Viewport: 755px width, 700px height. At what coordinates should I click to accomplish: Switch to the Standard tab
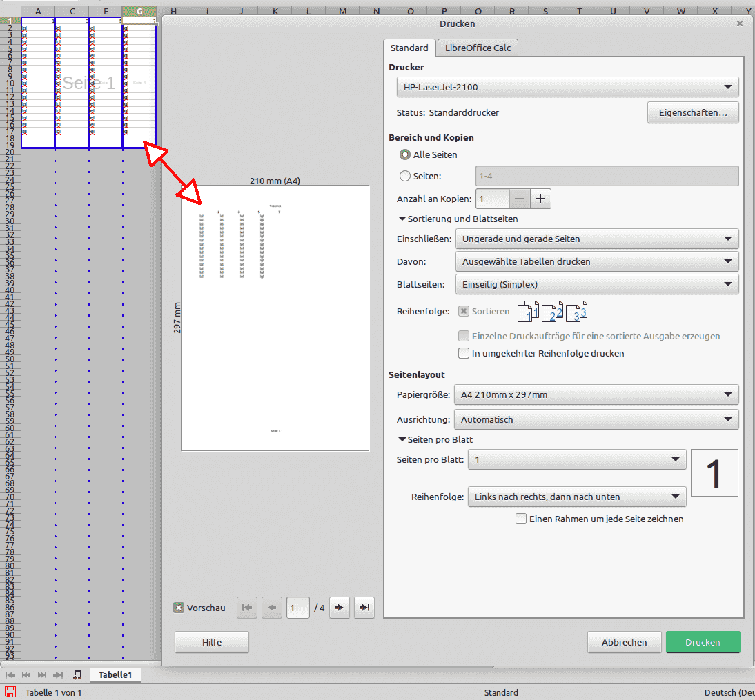coord(409,48)
